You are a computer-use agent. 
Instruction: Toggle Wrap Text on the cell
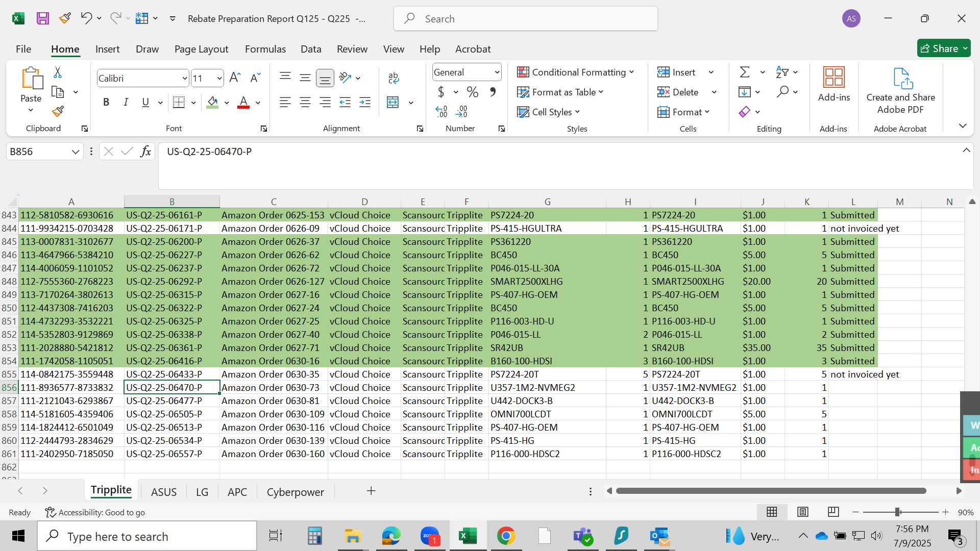click(x=394, y=78)
